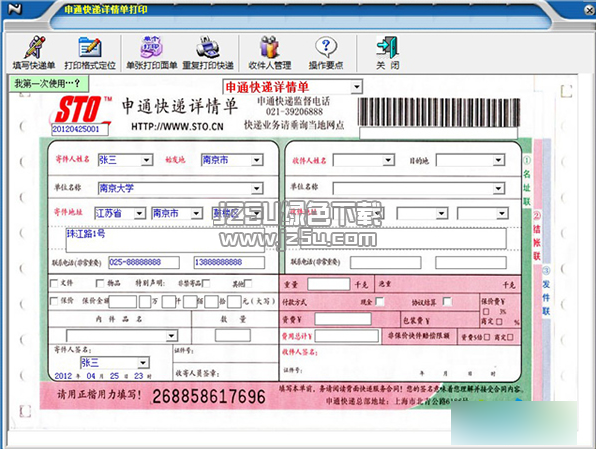Open 打印格式定位 print format positioning
This screenshot has width=596, height=449.
(90, 52)
